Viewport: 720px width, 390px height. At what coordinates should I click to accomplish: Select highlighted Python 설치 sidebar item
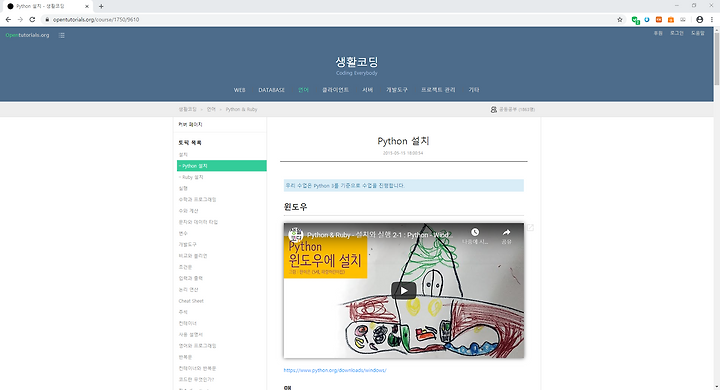pos(222,166)
